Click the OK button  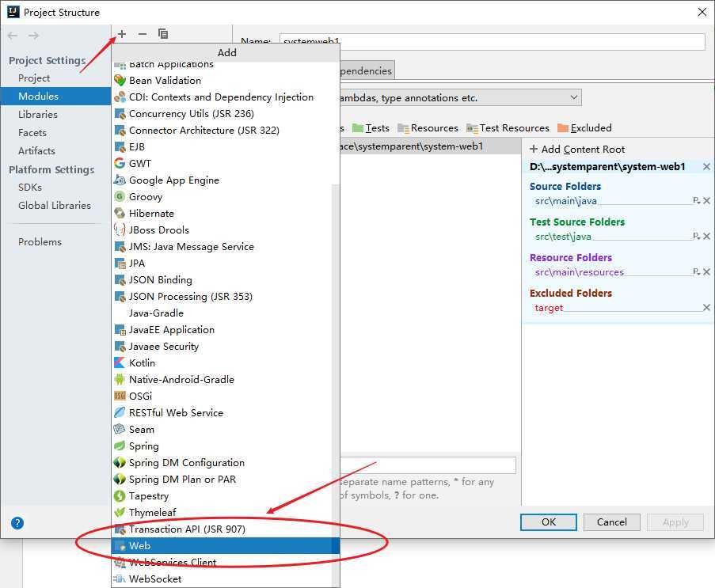[549, 522]
